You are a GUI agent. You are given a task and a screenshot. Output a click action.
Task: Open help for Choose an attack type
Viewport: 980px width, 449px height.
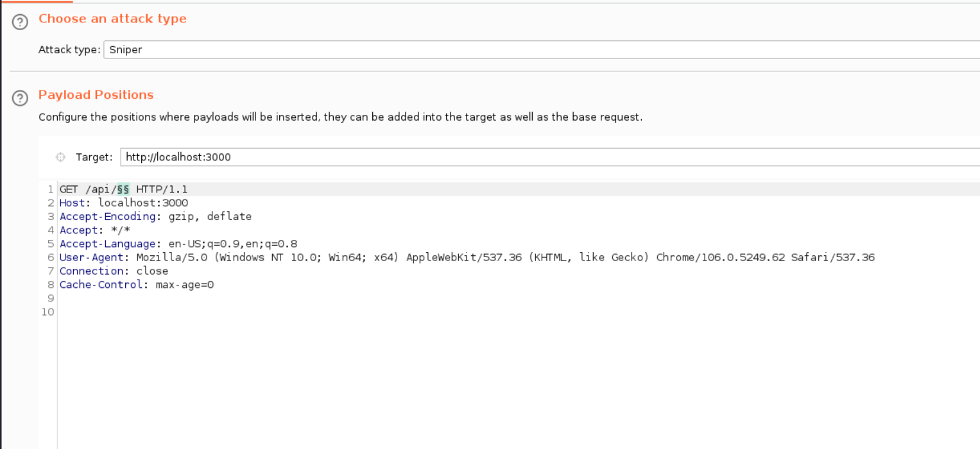[21, 22]
